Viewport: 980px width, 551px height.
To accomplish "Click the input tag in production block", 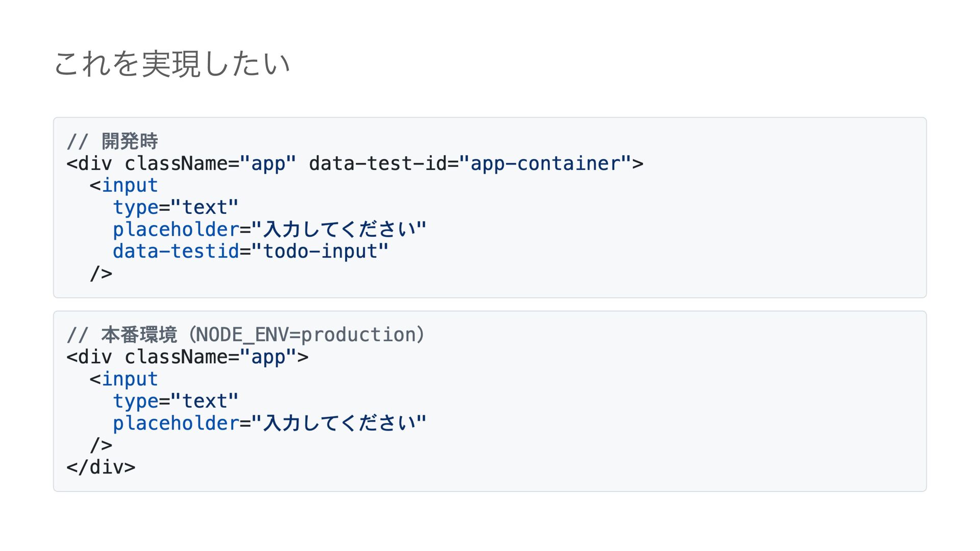I will pos(124,379).
